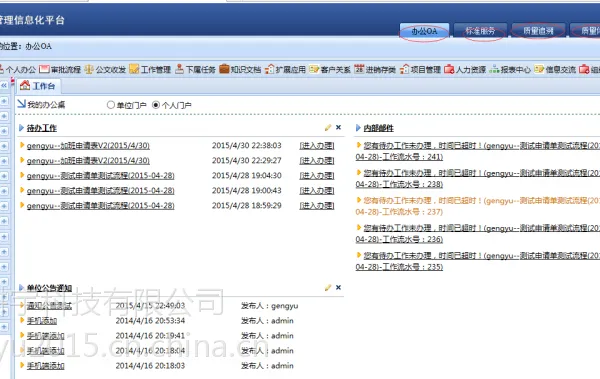600x379 pixels.
Task: Click 进入办理 for the 18:59:29 task
Action: (317, 206)
